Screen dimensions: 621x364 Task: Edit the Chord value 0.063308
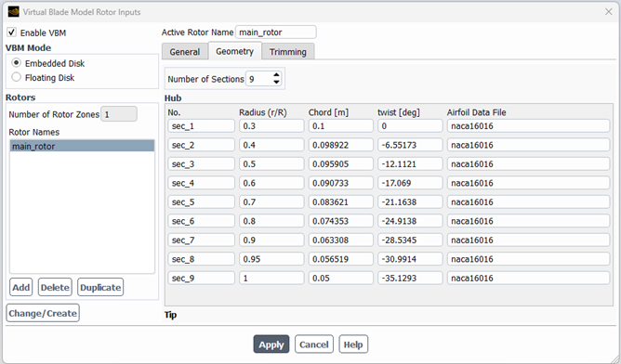[340, 240]
